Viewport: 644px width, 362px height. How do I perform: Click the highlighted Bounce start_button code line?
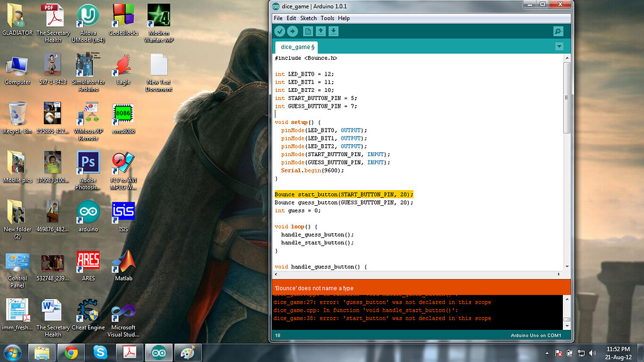coord(343,195)
